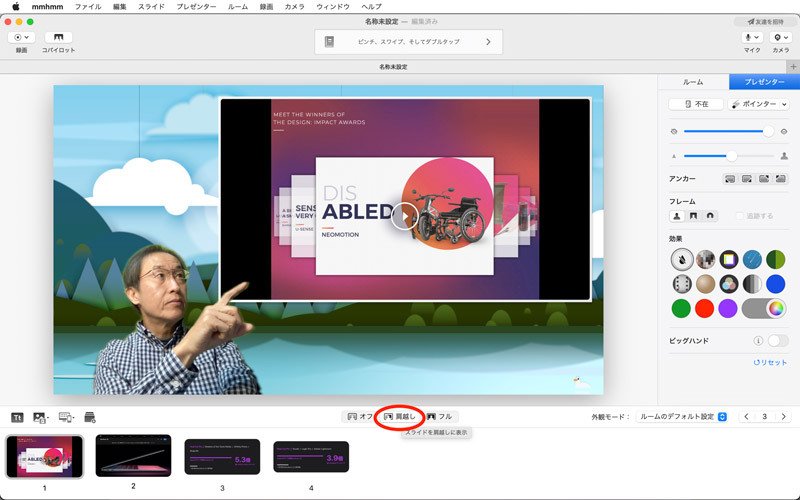Enable the 追跡する checkbox
The width and height of the screenshot is (800, 500).
[739, 216]
